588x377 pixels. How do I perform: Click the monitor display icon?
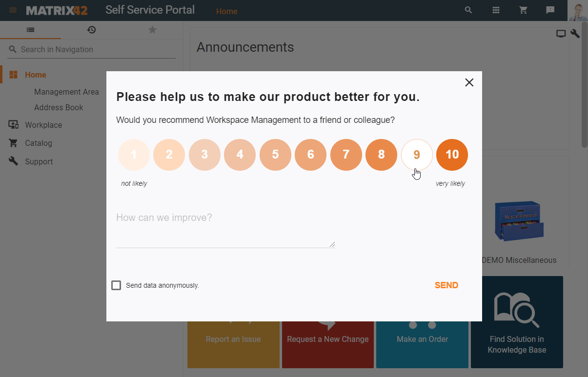click(x=561, y=34)
